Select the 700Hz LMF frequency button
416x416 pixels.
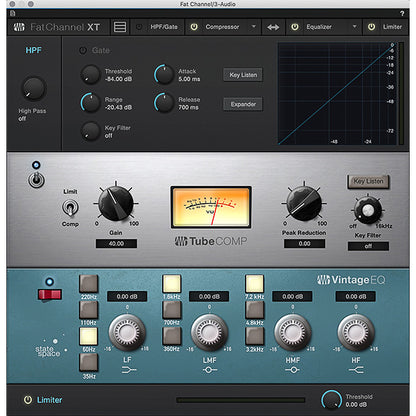coord(172,310)
